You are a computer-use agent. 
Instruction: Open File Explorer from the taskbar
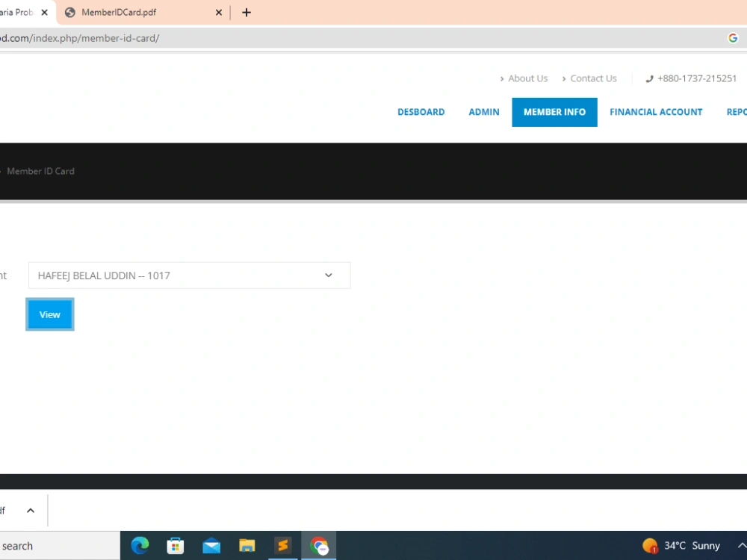(247, 545)
